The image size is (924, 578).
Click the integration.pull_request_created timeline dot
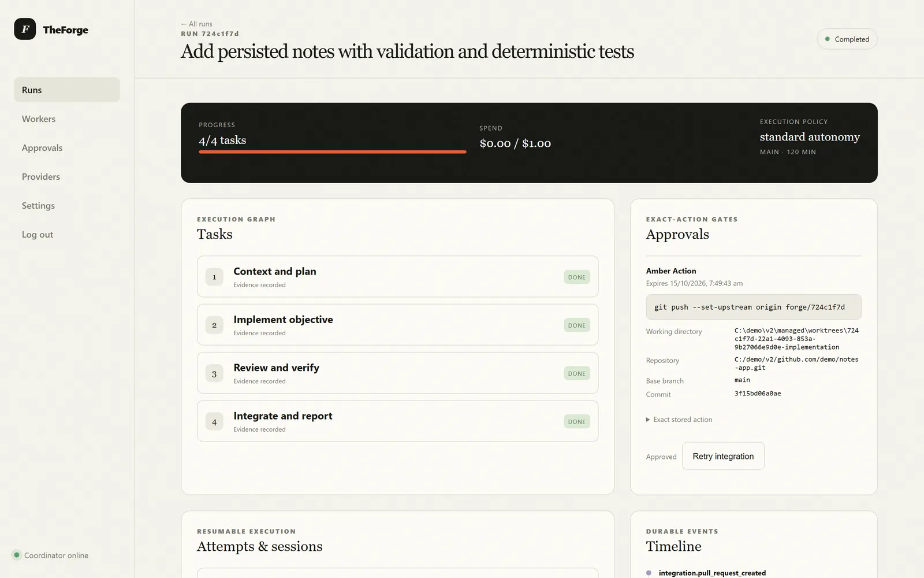[649, 573]
